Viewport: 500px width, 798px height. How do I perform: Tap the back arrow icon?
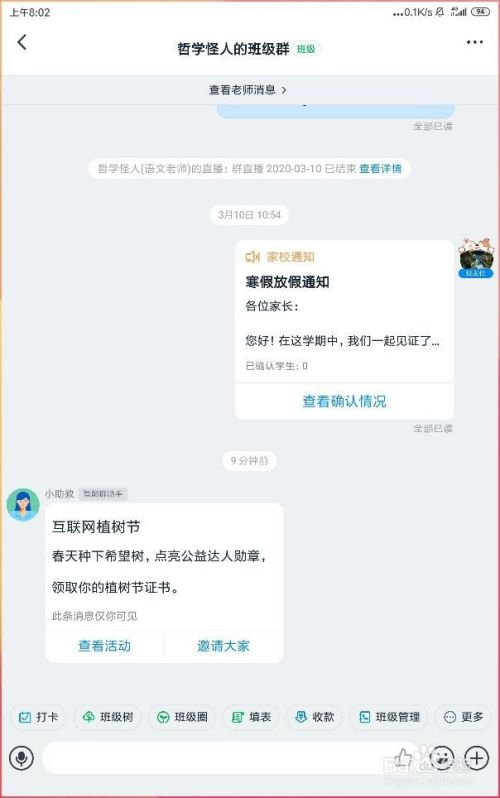point(21,42)
